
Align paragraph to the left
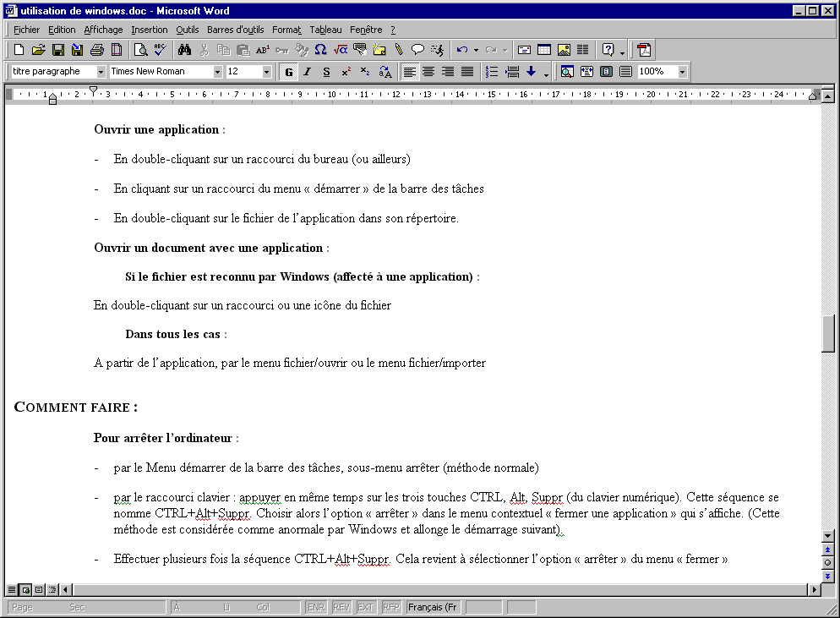(409, 72)
